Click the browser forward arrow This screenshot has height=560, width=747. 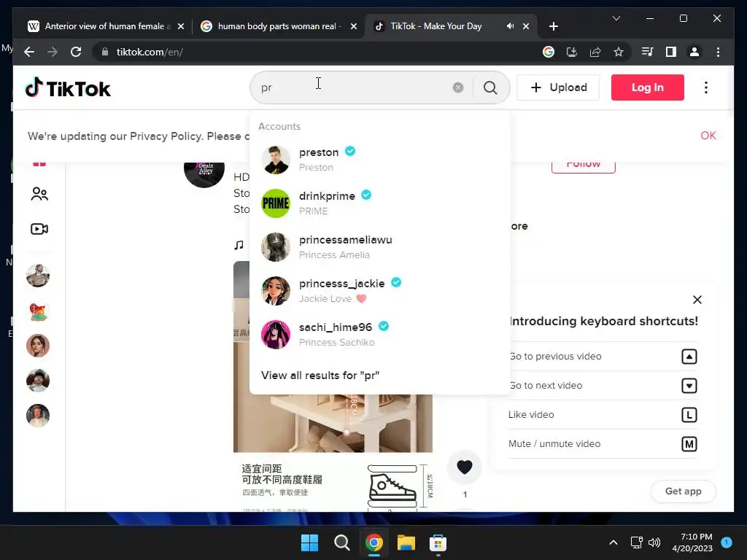coord(53,52)
